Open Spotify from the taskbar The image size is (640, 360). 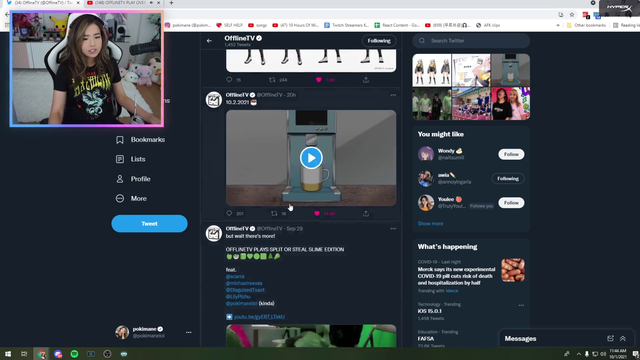click(x=74, y=354)
